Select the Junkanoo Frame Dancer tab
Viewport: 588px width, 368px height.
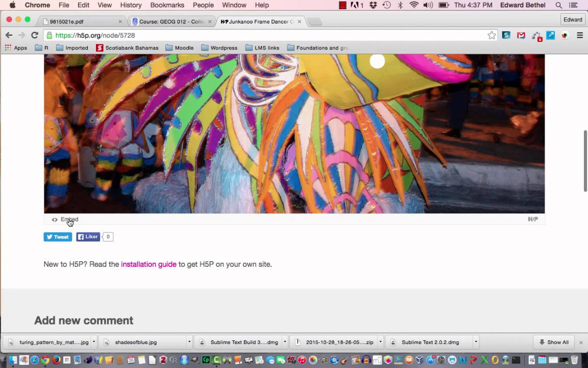pyautogui.click(x=261, y=21)
